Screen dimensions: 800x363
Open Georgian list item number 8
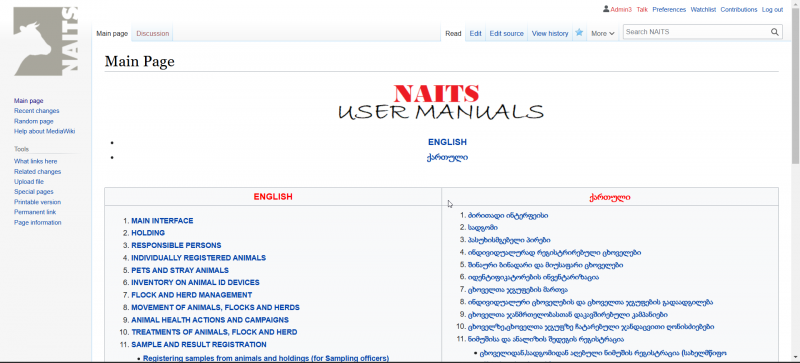tap(590, 302)
